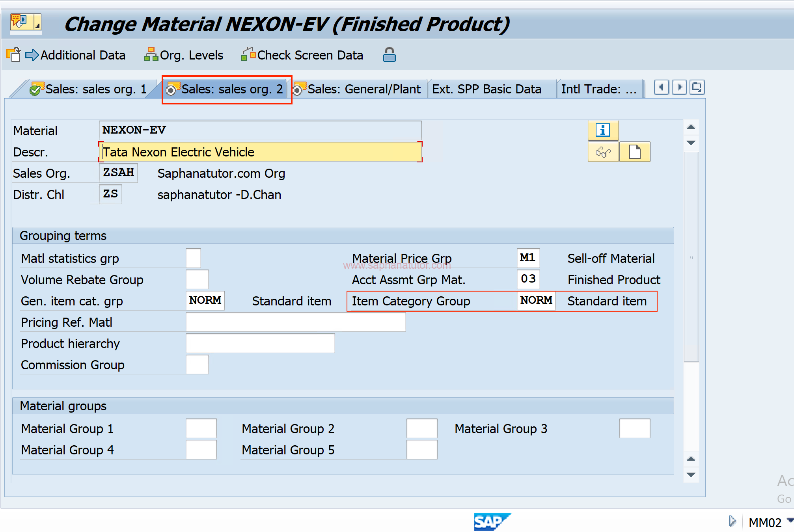The height and width of the screenshot is (532, 794).
Task: Click the Matl statistics grp field
Action: tap(193, 258)
